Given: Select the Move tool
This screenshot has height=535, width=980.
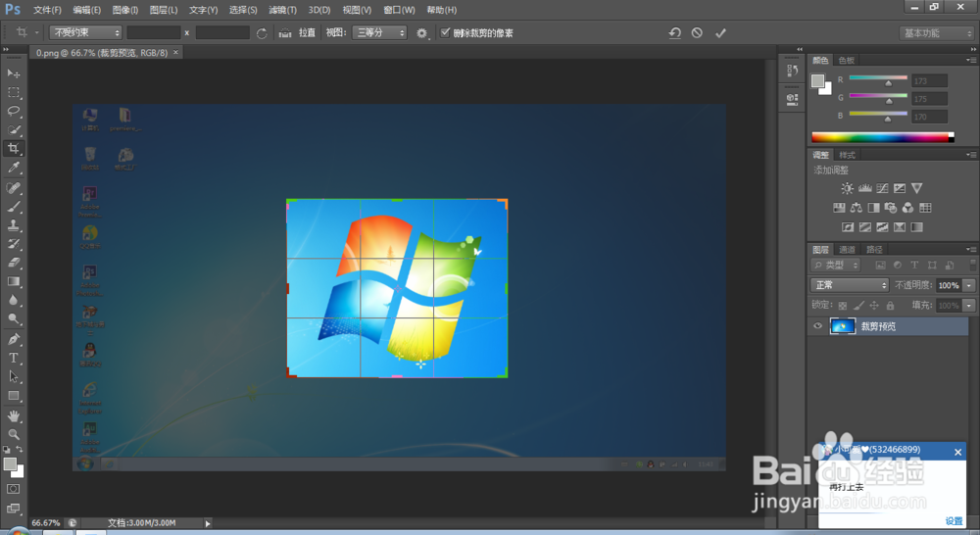Looking at the screenshot, I should pos(13,73).
